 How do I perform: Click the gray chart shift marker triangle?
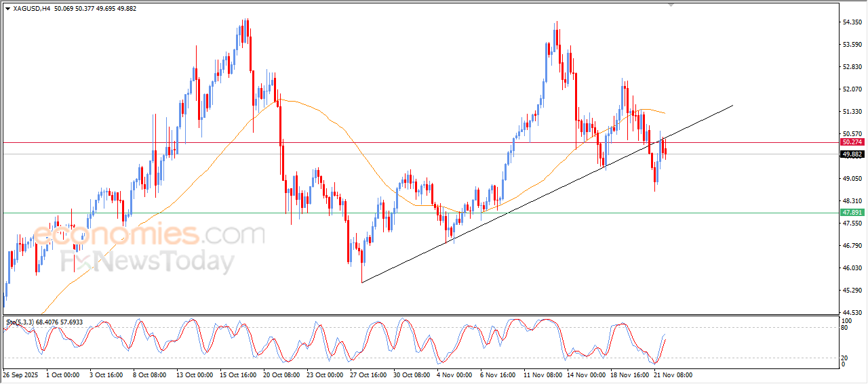coord(671,5)
